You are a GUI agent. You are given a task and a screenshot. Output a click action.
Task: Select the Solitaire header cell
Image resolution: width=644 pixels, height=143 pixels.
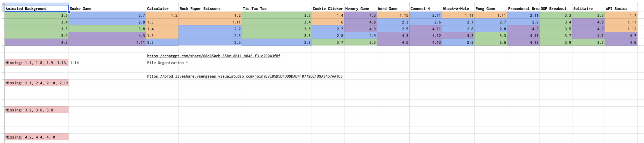point(588,8)
